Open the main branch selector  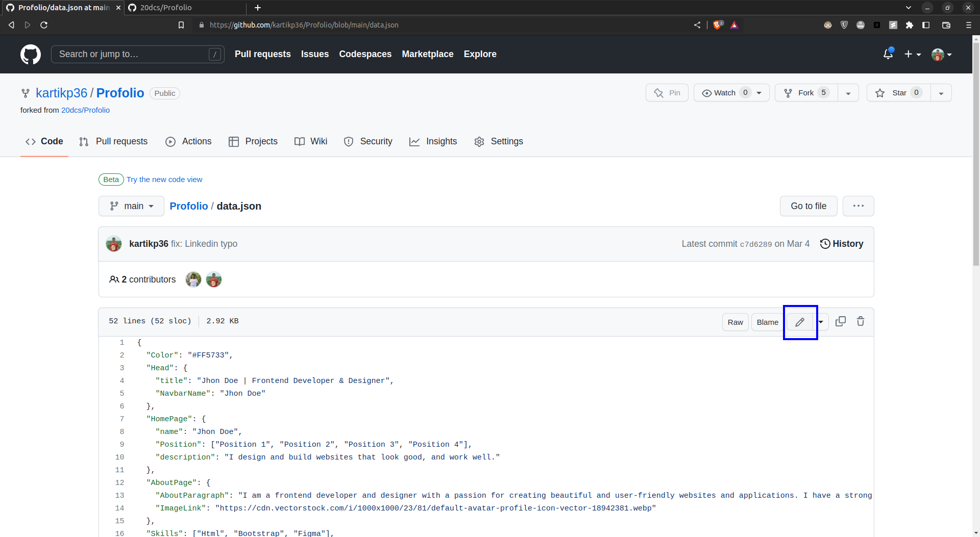pyautogui.click(x=131, y=206)
